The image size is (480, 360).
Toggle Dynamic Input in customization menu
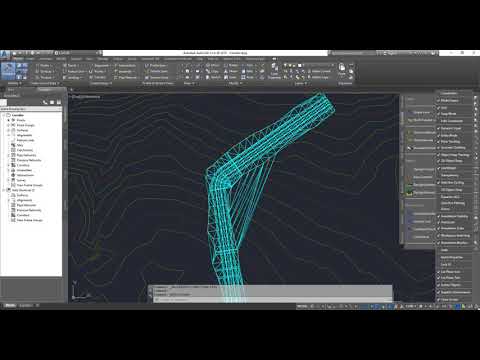451,128
